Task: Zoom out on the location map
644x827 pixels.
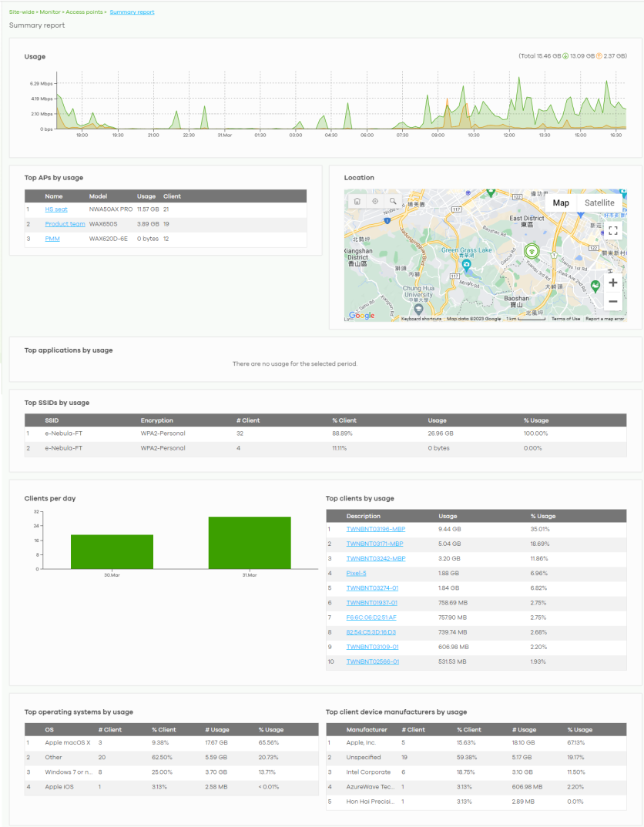Action: (612, 301)
